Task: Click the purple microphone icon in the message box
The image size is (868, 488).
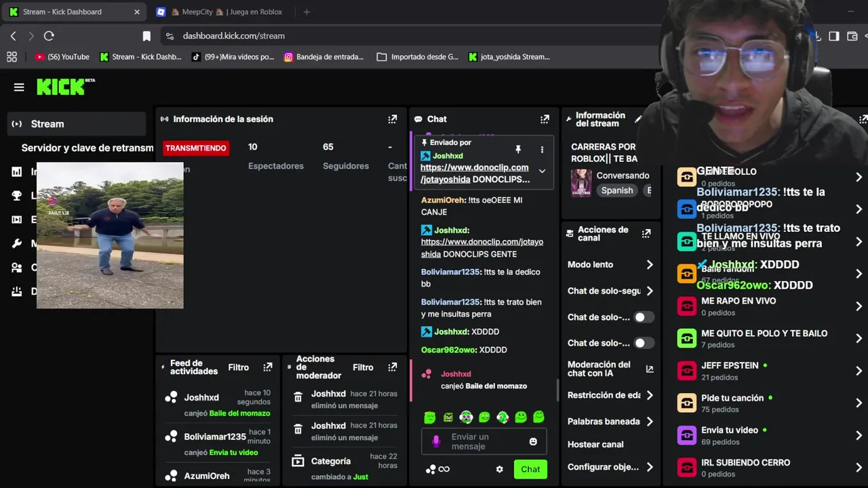Action: 436,441
